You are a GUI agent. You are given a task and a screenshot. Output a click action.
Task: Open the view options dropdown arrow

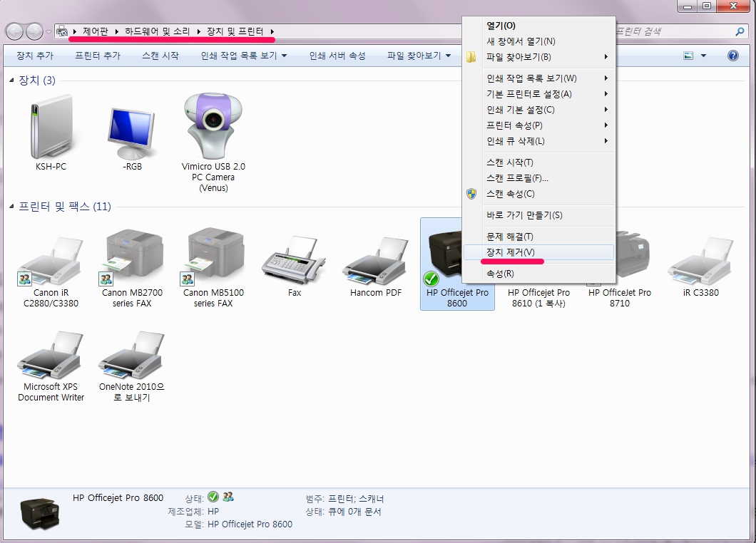click(x=703, y=56)
